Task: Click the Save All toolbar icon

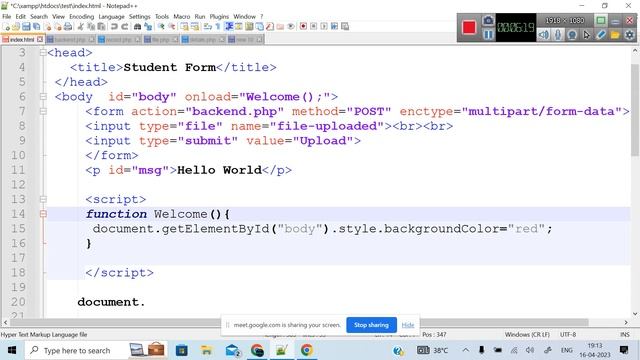Action: click(x=36, y=27)
